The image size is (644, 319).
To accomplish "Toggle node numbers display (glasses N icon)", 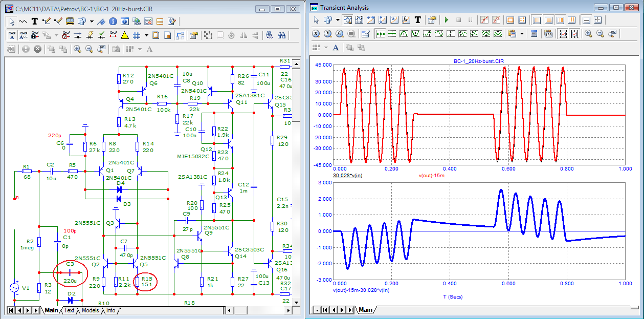I will click(x=35, y=35).
